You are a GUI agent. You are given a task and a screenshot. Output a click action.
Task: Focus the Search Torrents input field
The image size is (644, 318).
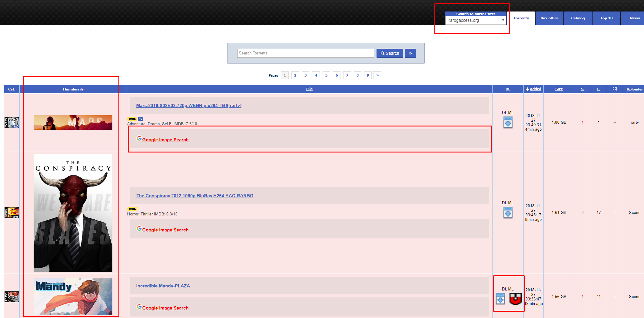pos(305,53)
